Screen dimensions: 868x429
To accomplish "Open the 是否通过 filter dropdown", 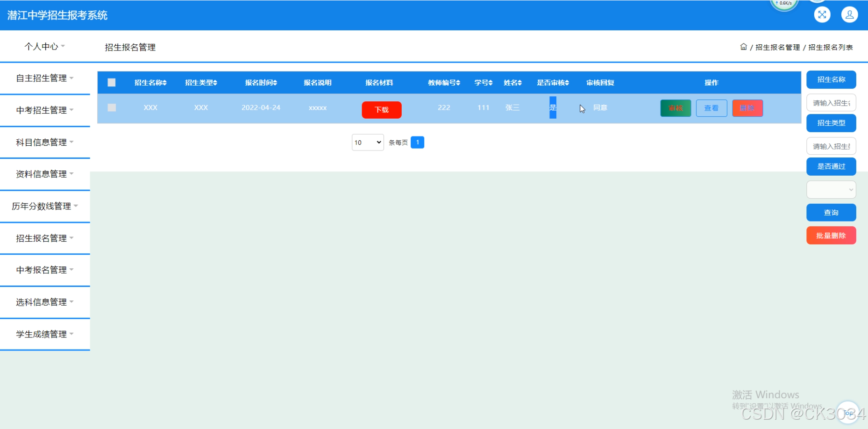I will tap(831, 189).
